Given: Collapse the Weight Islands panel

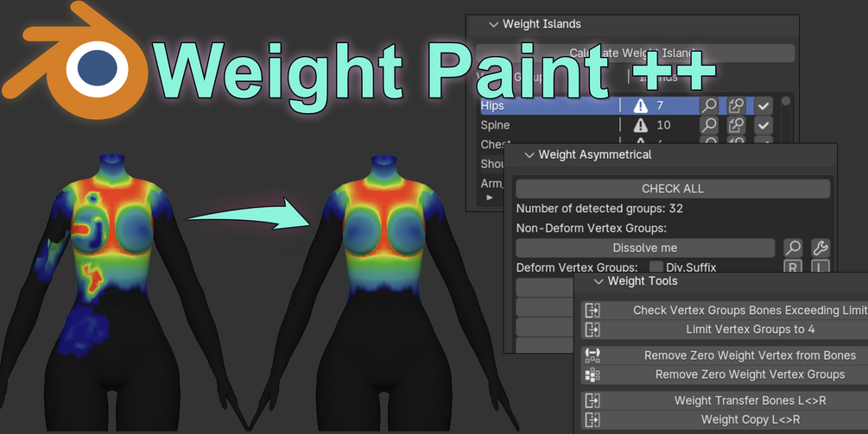Looking at the screenshot, I should pos(492,24).
